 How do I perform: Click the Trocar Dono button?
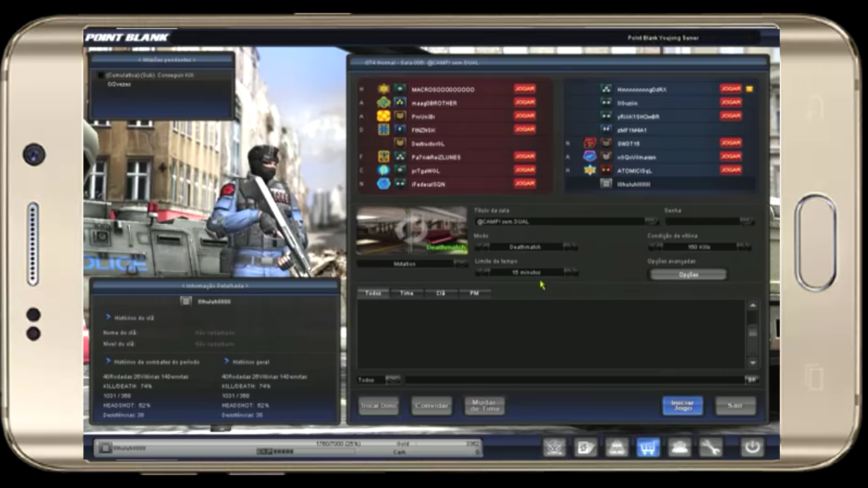378,405
